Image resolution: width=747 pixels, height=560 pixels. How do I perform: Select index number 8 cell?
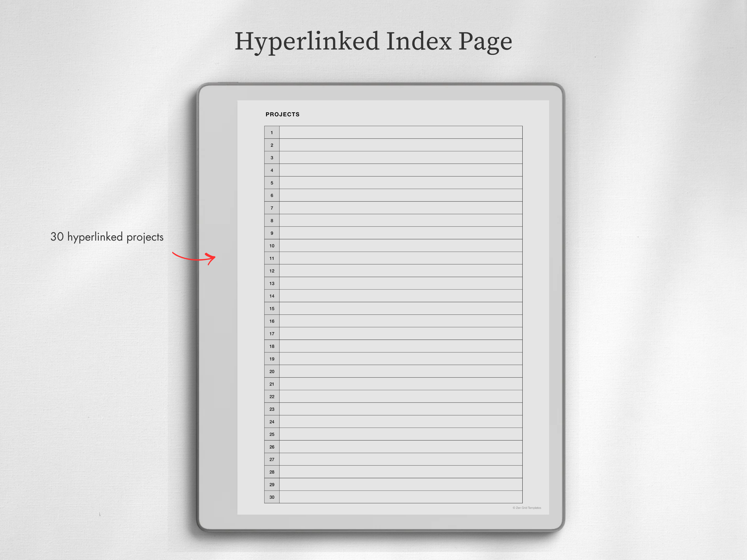[272, 220]
